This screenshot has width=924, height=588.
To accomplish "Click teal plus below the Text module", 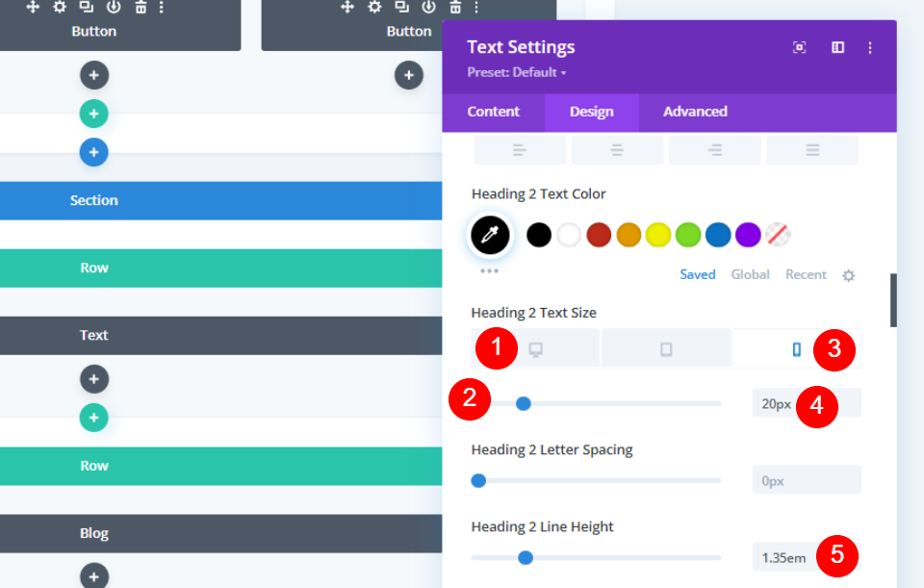I will tap(94, 418).
